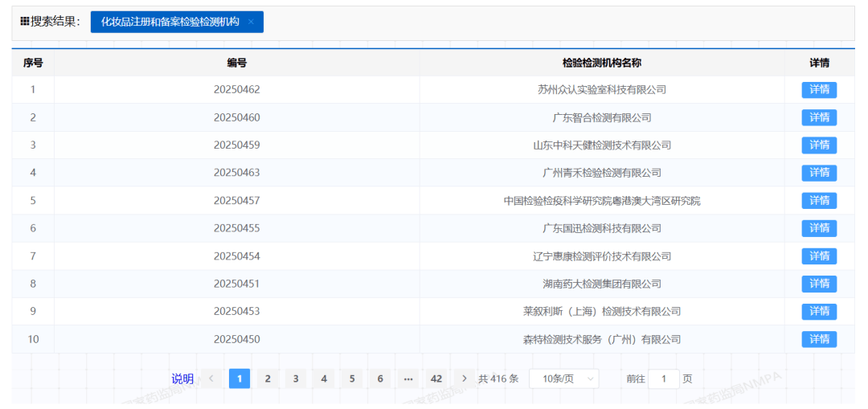View 详情 for 苏州众认实验室科技有限公司
Screen dimensions: 868x409
[x=819, y=90]
